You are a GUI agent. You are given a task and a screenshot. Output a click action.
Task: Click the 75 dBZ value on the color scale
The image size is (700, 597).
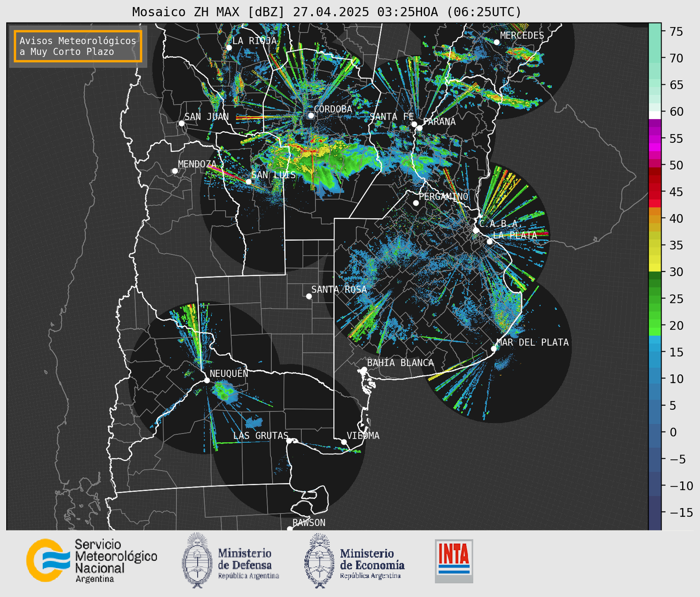(x=676, y=32)
